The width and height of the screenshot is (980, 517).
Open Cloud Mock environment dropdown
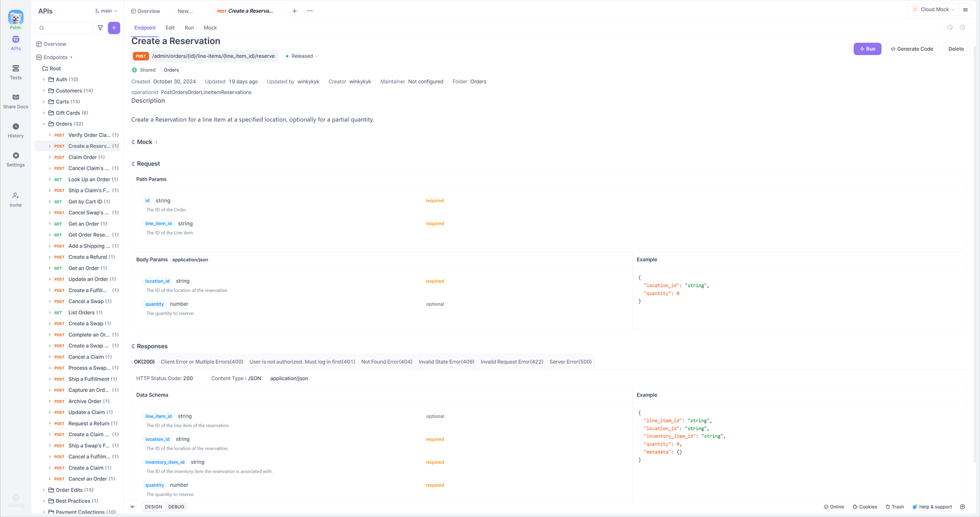point(933,9)
